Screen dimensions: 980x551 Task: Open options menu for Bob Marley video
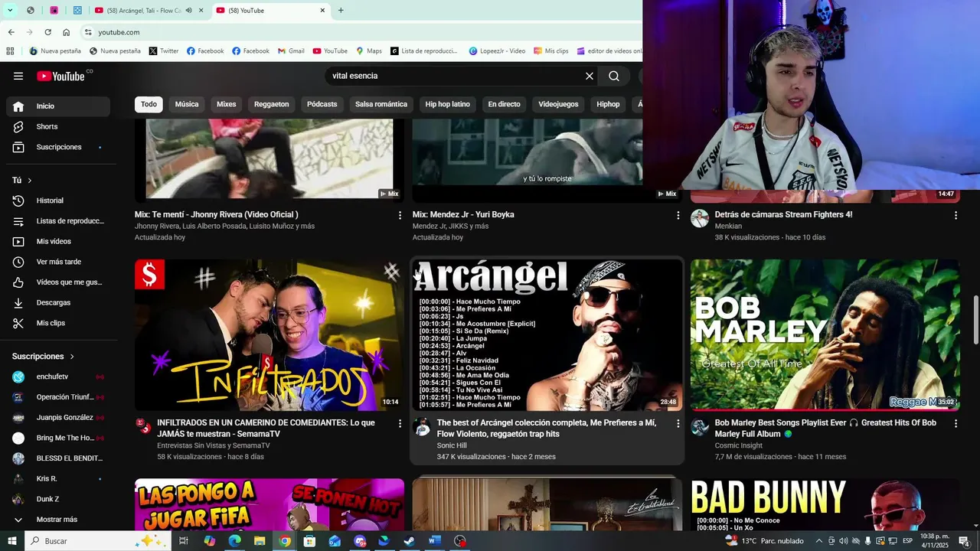point(955,423)
